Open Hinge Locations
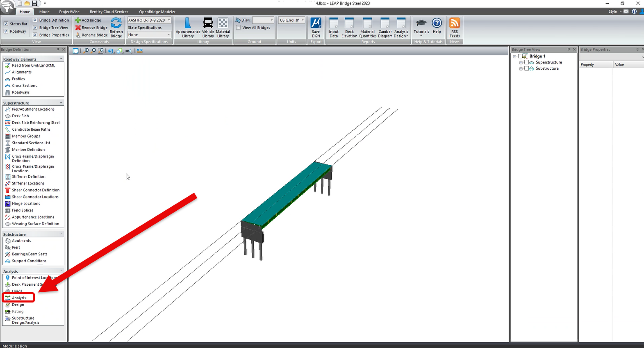This screenshot has width=644, height=348. pos(26,204)
